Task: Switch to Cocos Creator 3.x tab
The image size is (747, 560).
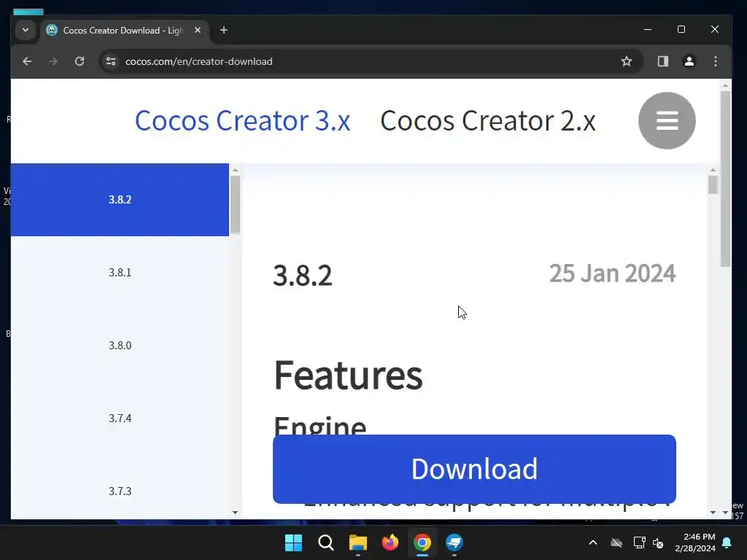Action: (242, 120)
